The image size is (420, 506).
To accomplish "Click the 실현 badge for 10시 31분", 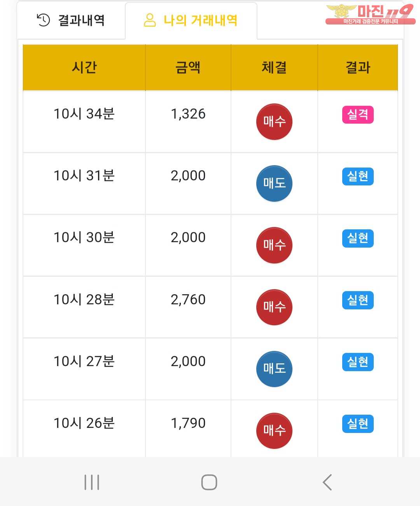I will tap(358, 176).
